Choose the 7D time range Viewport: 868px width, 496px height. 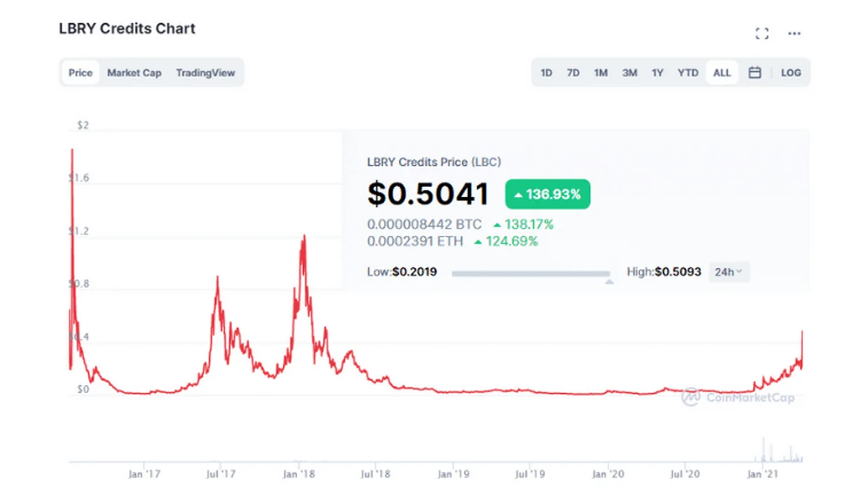573,73
